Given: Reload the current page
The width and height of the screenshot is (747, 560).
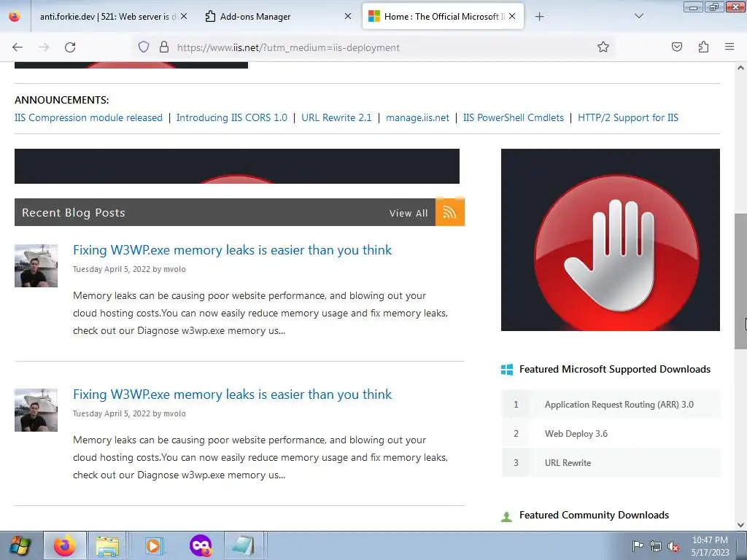Looking at the screenshot, I should 70,47.
